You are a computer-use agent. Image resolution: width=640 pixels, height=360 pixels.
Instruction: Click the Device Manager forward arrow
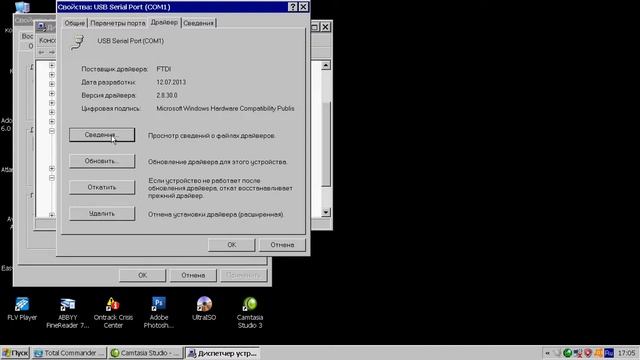pyautogui.click(x=51, y=52)
